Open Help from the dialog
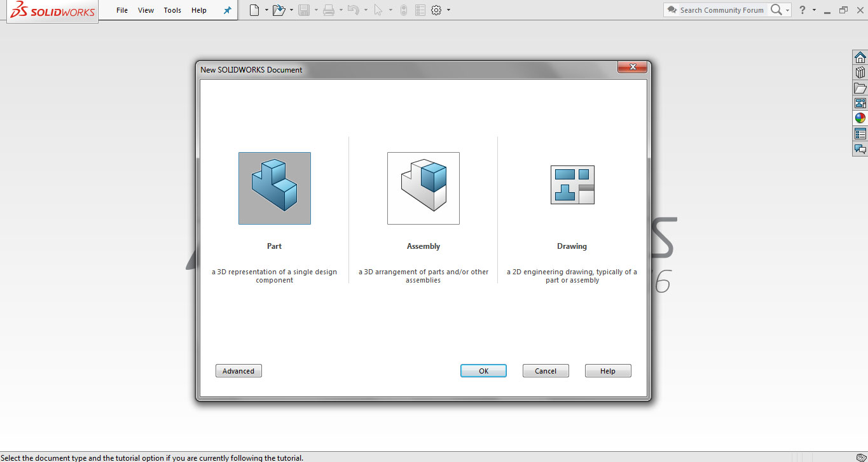The width and height of the screenshot is (868, 462). [x=608, y=371]
